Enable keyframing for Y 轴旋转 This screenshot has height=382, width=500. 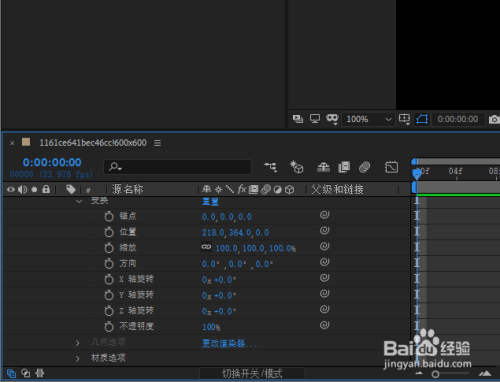109,295
